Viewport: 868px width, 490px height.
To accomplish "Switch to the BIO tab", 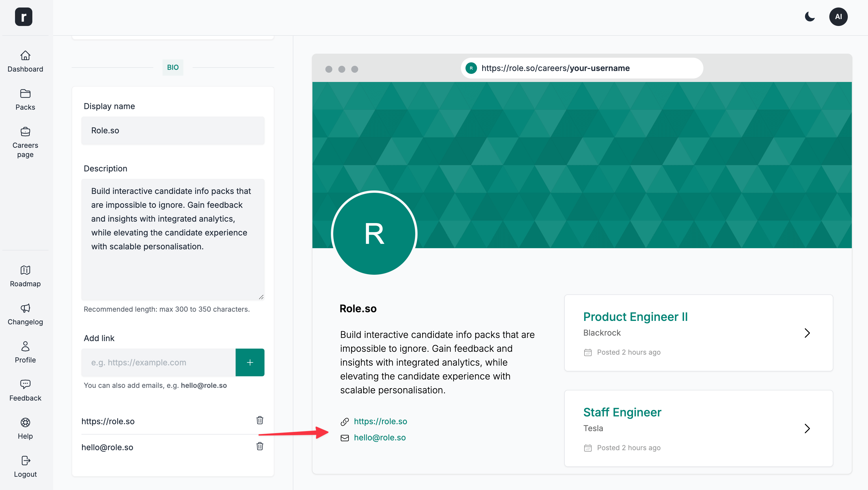I will tap(173, 67).
